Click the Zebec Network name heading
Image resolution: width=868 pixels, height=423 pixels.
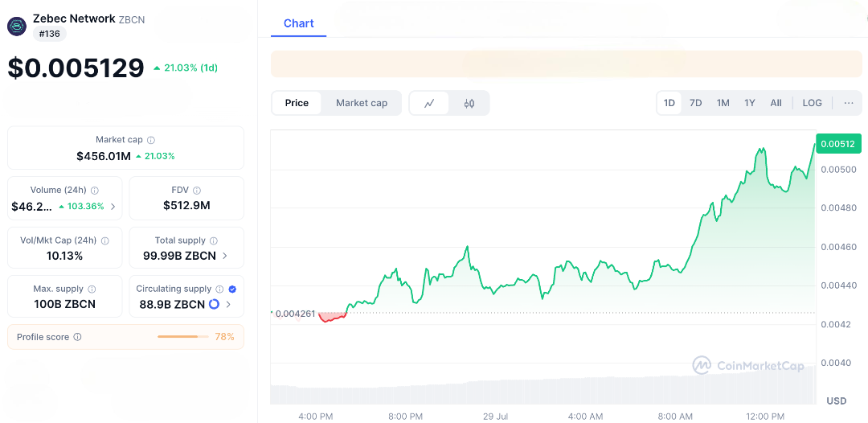coord(74,18)
